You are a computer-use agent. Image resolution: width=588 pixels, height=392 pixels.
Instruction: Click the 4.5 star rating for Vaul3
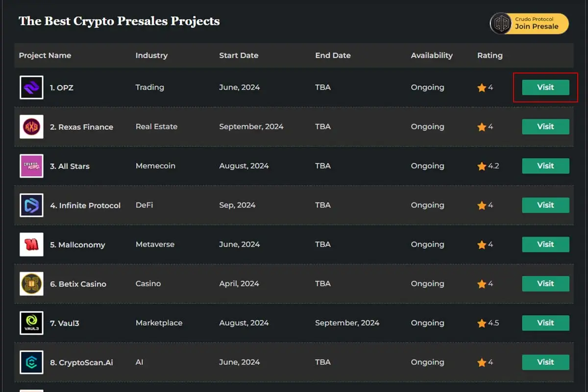[x=486, y=322]
